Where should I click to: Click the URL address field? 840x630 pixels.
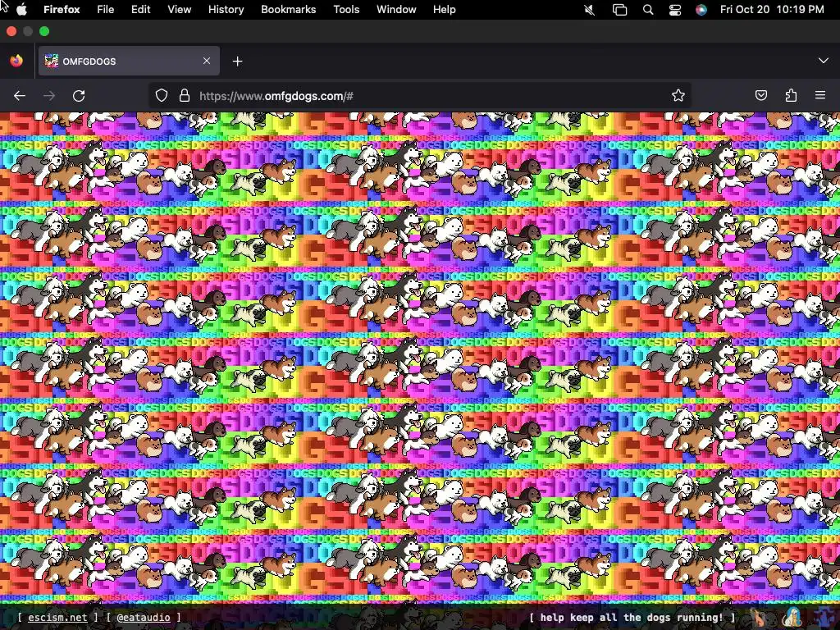point(419,96)
